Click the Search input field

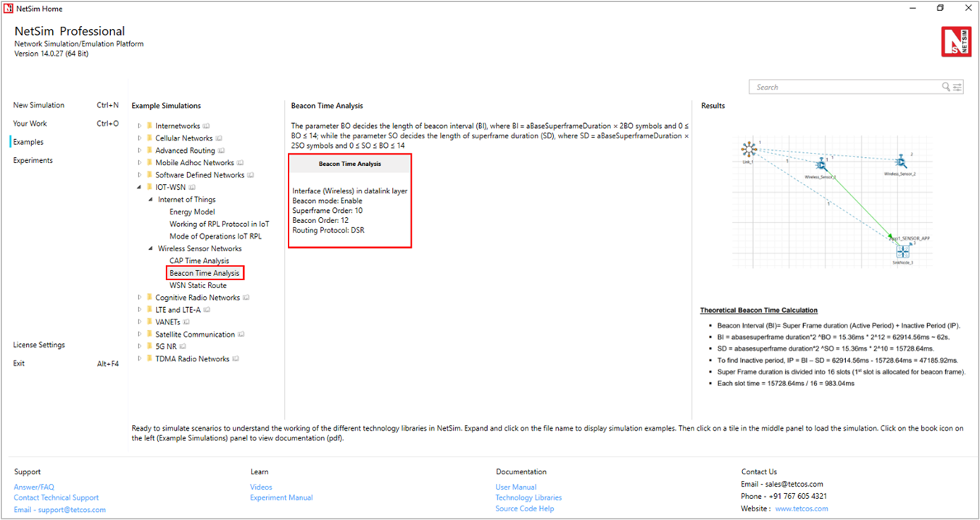pos(844,87)
